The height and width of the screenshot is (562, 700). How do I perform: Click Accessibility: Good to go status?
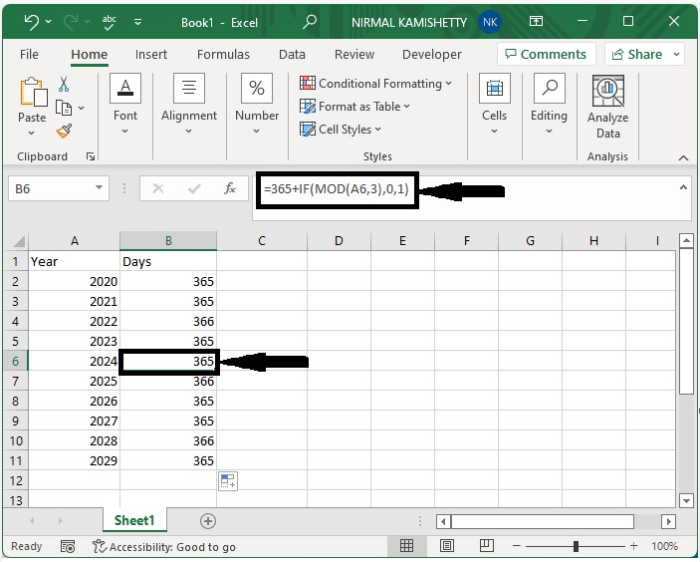click(x=164, y=547)
